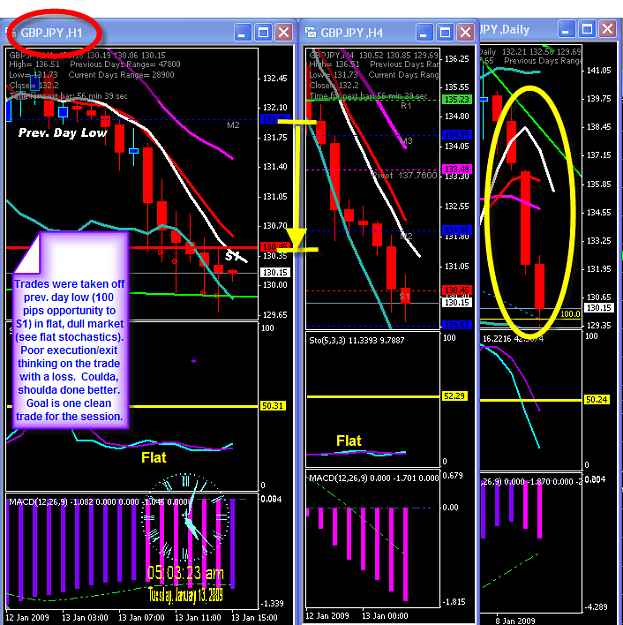Select the Current Days Range text in H1 chart
623x625 pixels.
point(121,75)
